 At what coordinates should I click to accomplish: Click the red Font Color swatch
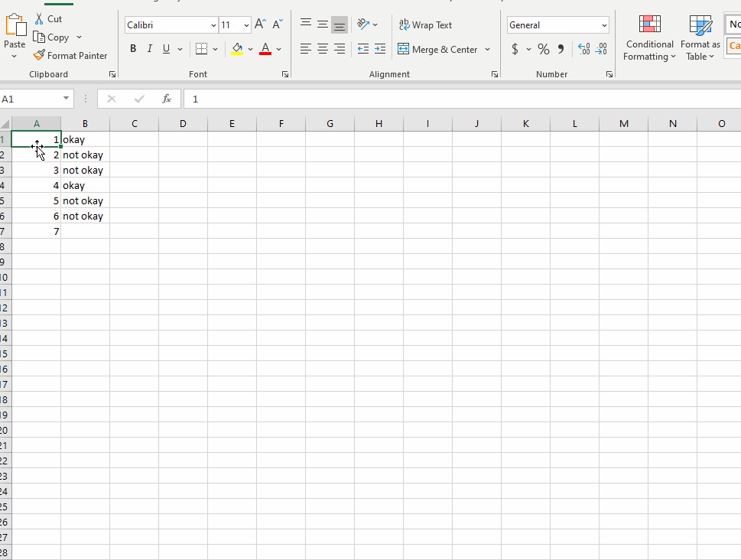tap(265, 48)
